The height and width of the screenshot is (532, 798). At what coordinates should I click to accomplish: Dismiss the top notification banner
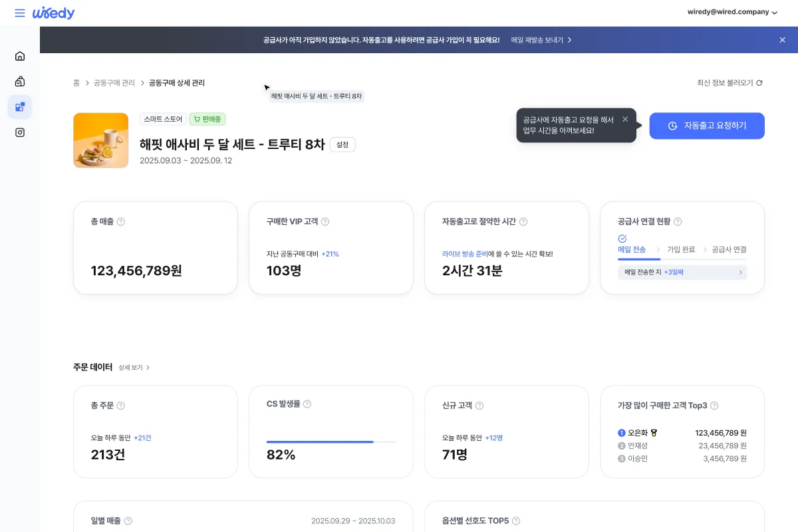[x=782, y=40]
